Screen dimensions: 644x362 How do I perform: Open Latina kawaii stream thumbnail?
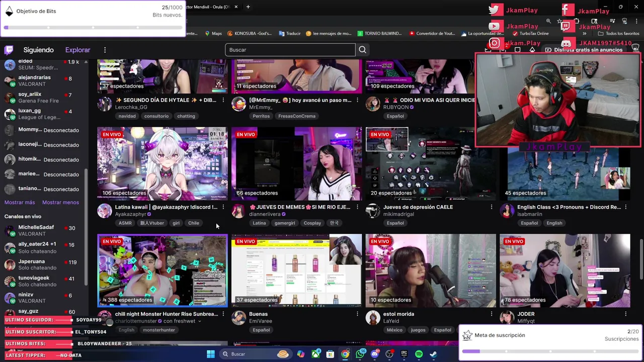pos(162,164)
